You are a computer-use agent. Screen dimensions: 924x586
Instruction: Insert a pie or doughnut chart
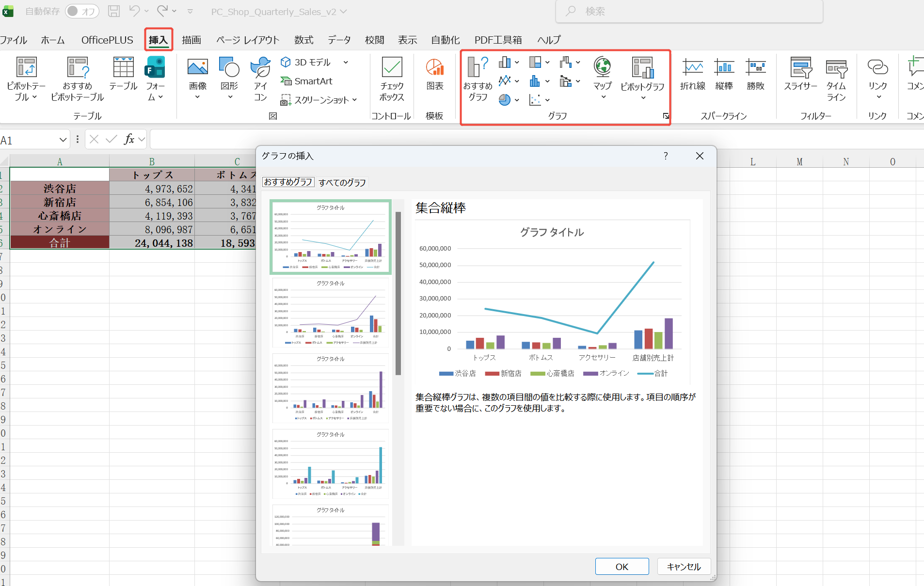tap(509, 99)
